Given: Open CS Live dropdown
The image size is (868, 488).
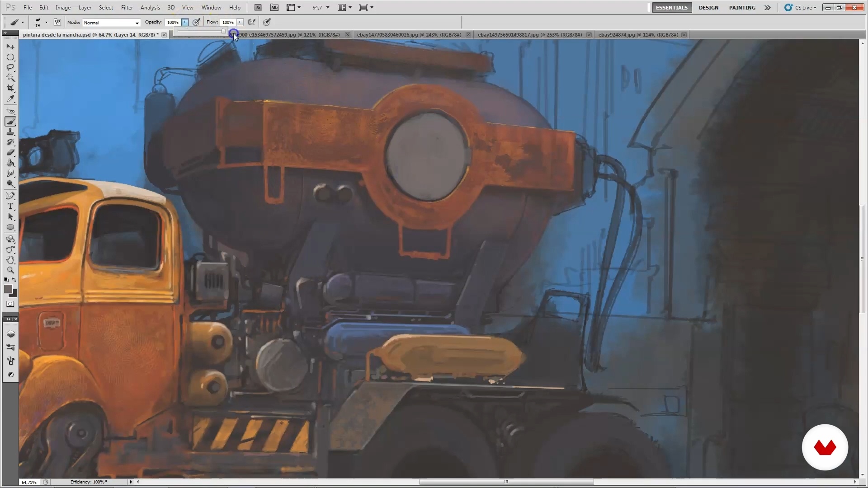Looking at the screenshot, I should pos(801,8).
